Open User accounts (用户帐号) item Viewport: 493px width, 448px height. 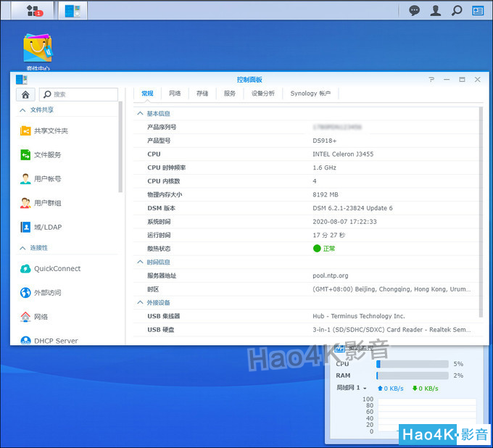[x=41, y=179]
